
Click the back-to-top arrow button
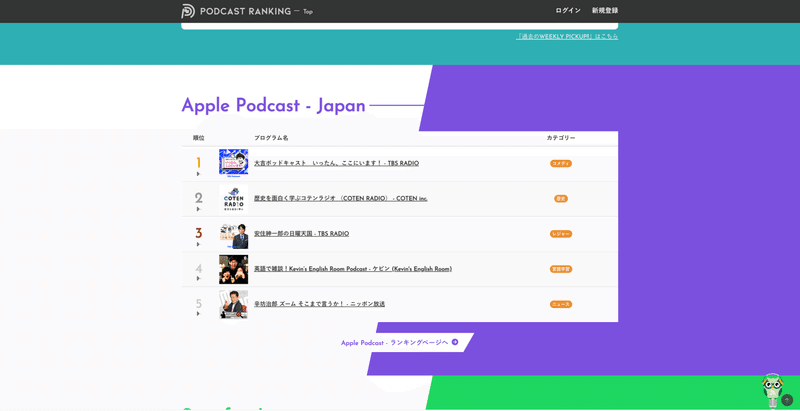pyautogui.click(x=787, y=400)
